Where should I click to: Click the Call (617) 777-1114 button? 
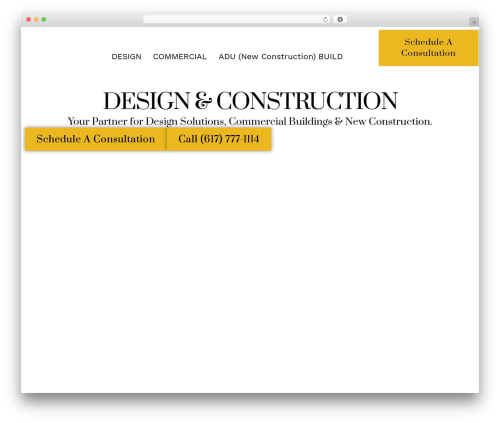[219, 139]
